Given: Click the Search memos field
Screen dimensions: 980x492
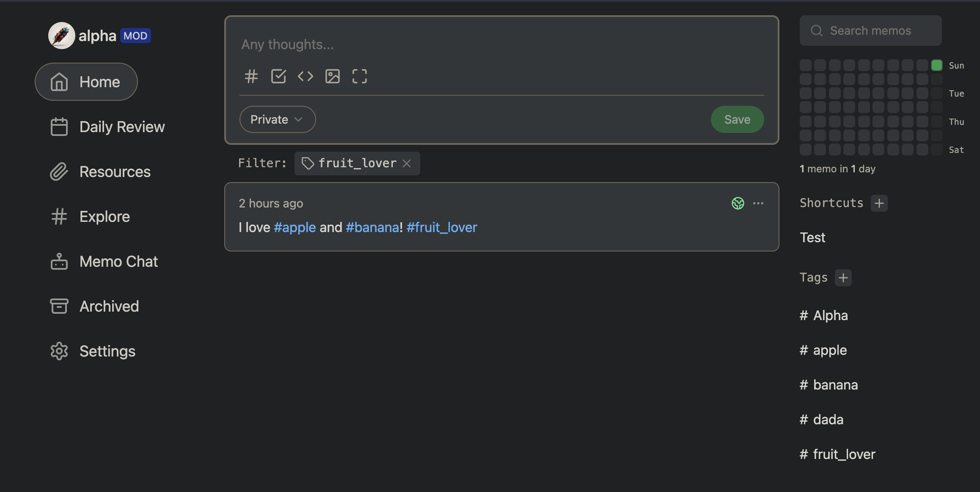Looking at the screenshot, I should [870, 30].
